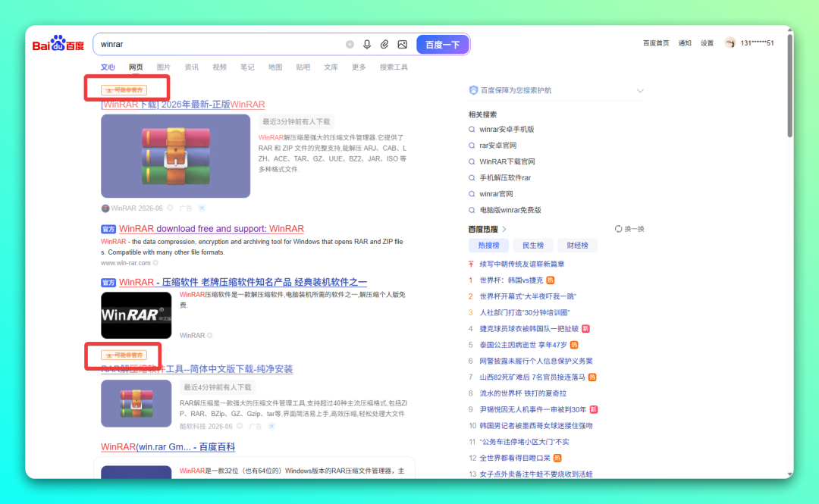This screenshot has width=819, height=504.
Task: Open image search with the picture icon
Action: (402, 45)
